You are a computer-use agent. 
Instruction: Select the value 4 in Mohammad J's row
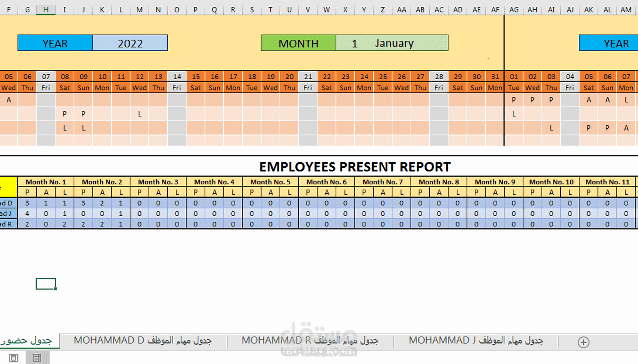27,213
